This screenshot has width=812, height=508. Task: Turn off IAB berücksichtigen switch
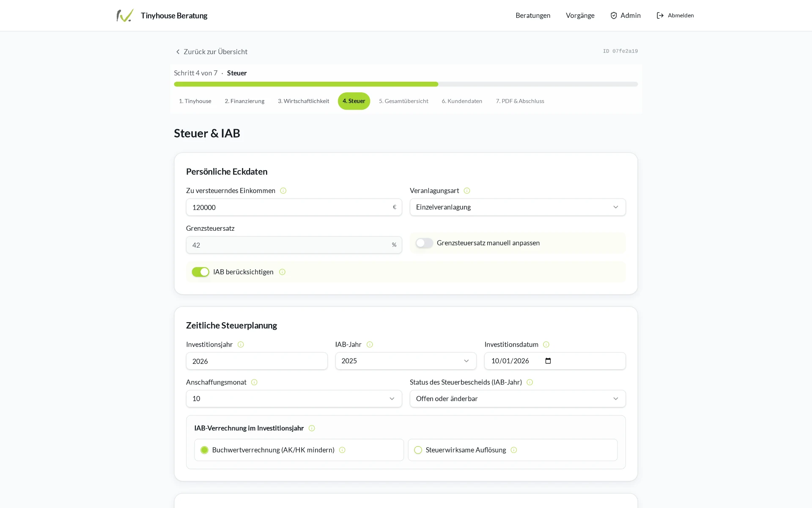pos(200,272)
